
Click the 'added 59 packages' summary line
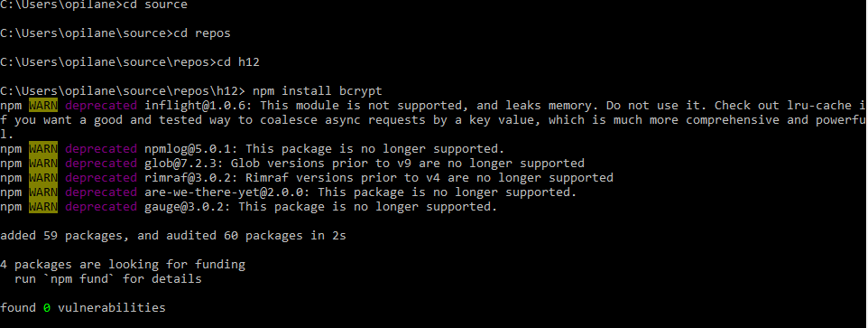pyautogui.click(x=173, y=236)
